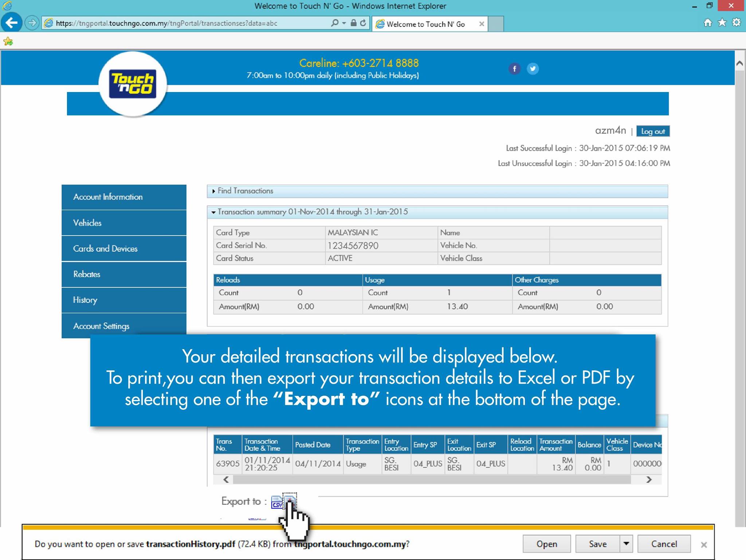Click card serial number 1234567890
The height and width of the screenshot is (560, 746).
pos(353,246)
